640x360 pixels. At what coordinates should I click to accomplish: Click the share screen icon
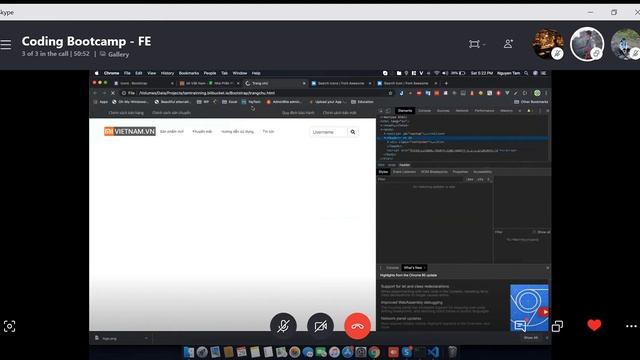(x=557, y=326)
